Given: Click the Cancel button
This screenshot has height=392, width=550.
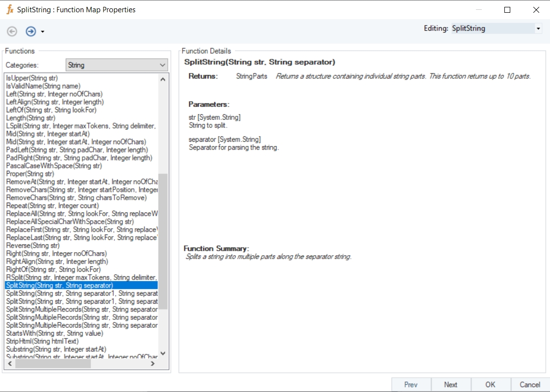Looking at the screenshot, I should click(530, 385).
